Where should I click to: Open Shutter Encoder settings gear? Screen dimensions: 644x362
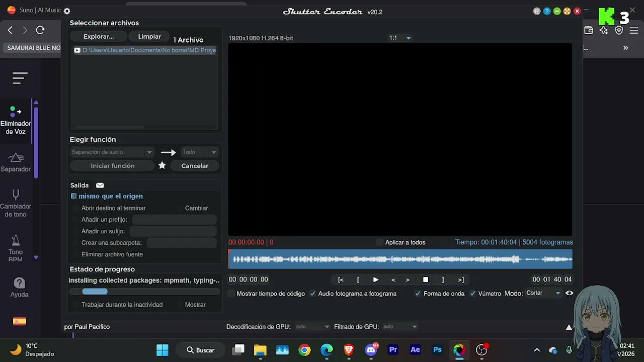coord(67,11)
